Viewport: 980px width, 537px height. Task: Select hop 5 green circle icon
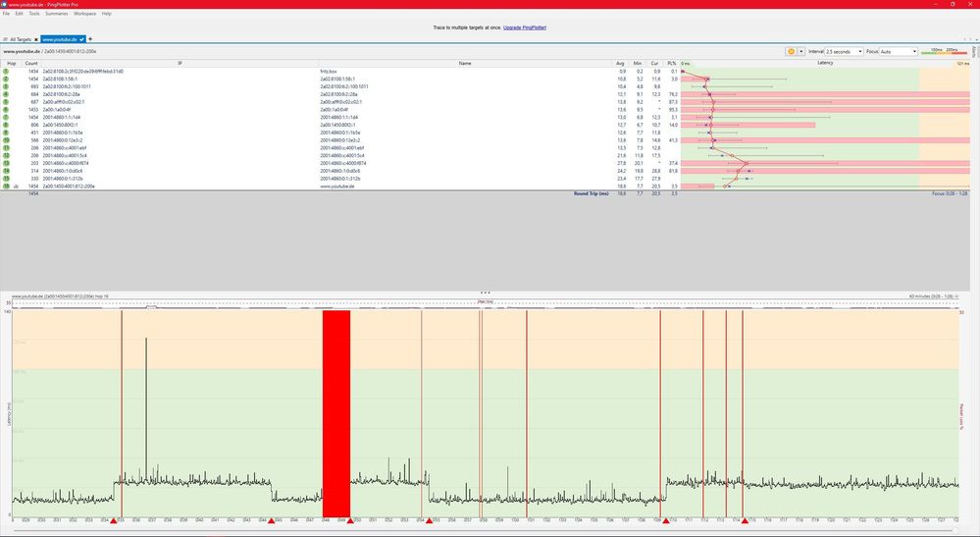6,102
